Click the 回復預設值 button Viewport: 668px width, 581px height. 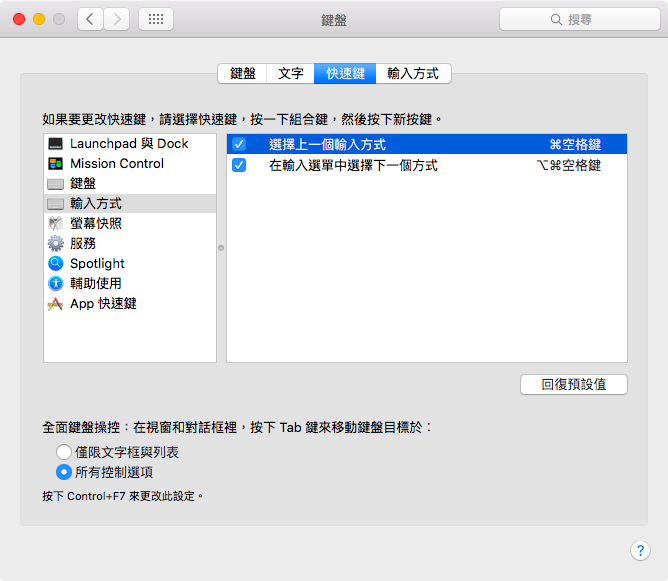tap(573, 384)
